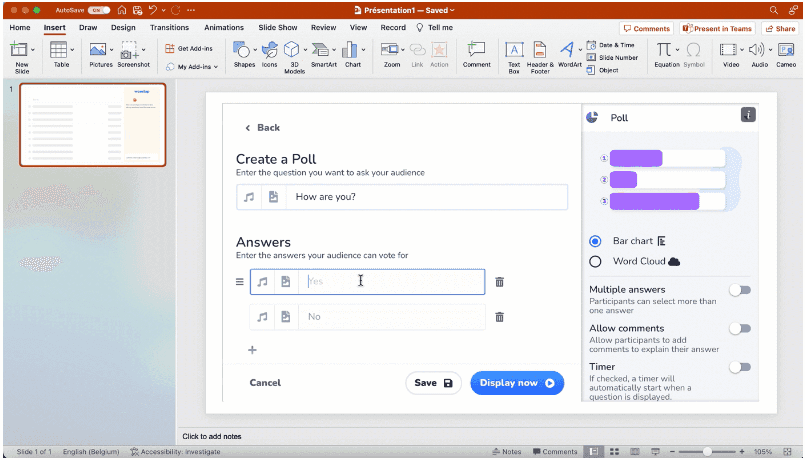Save the poll
805x460 pixels.
tap(433, 383)
